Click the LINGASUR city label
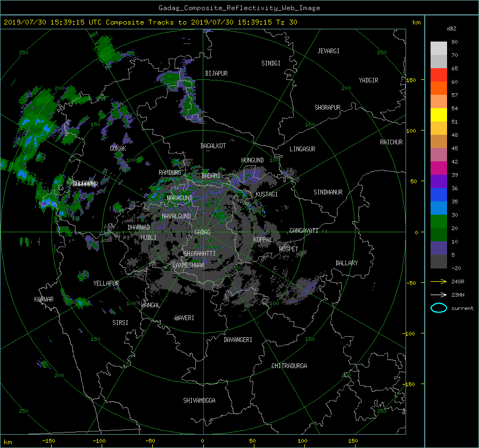This screenshot has width=479, height=448. pyautogui.click(x=302, y=149)
